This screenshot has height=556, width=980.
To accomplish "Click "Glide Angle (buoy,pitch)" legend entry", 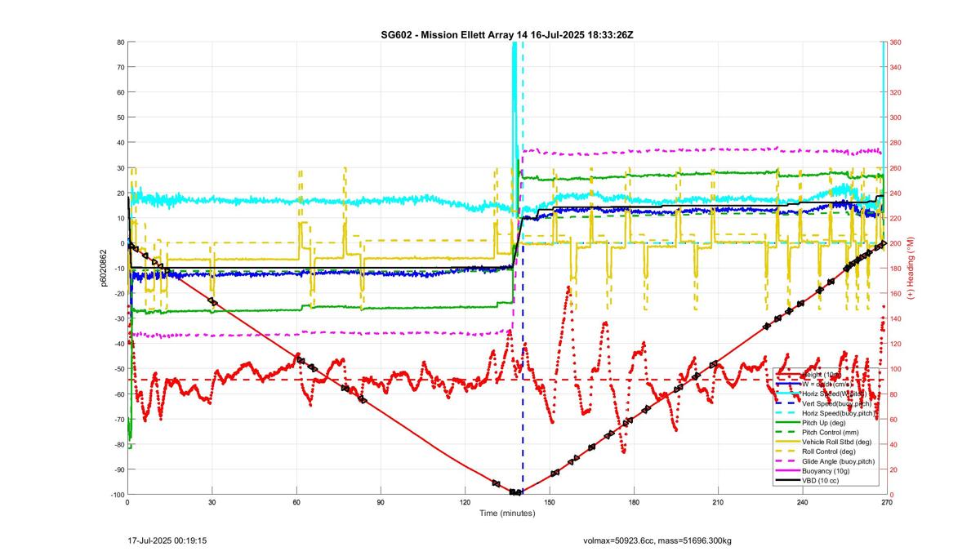I will [839, 461].
